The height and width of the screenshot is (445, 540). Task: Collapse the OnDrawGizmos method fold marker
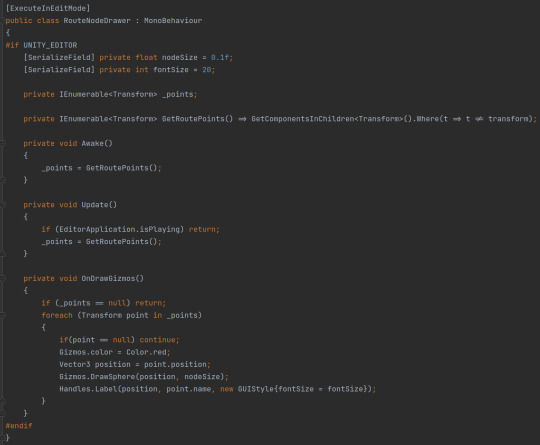pos(2,278)
